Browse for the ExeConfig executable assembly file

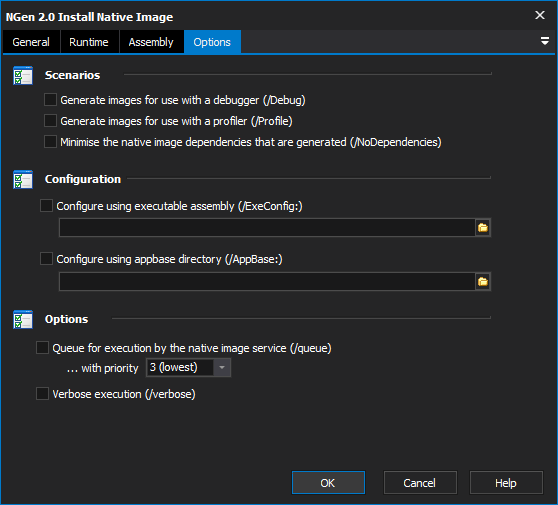(x=483, y=227)
